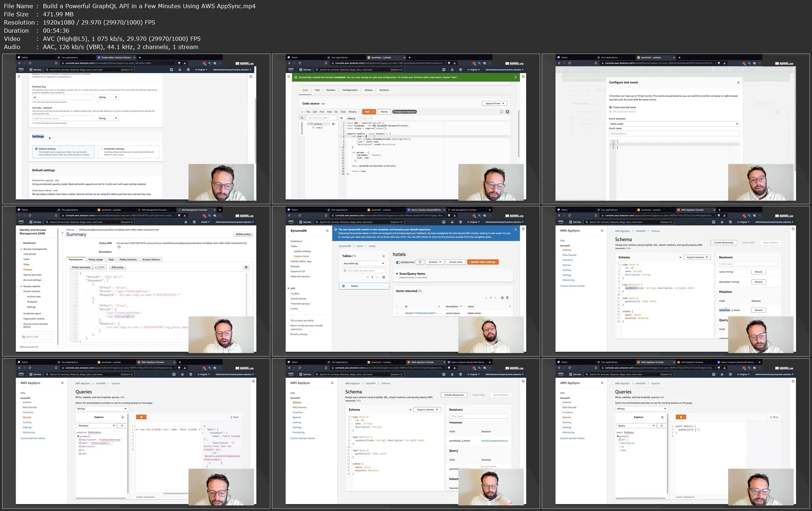Click Deploy button in Lambda thumbnail
Viewport: 812px width, 511px height.
pos(384,112)
